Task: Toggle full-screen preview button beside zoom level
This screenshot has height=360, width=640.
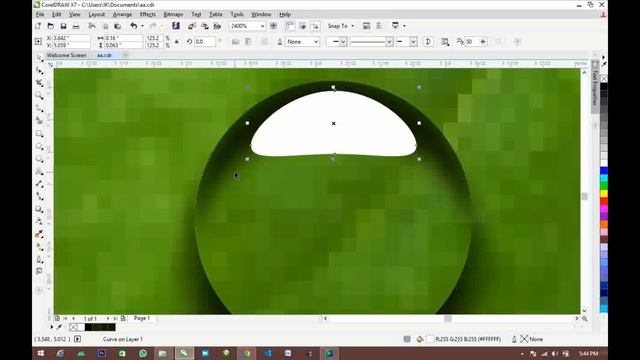Action: coord(273,26)
